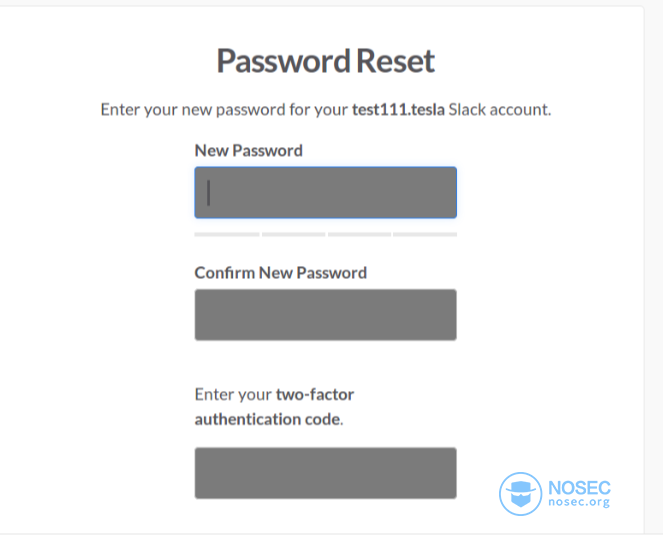The width and height of the screenshot is (663, 540).
Task: Click the Confirm New Password label
Action: [280, 273]
